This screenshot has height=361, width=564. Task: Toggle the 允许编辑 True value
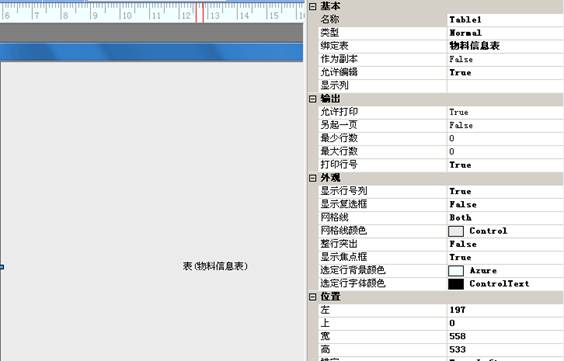point(505,73)
